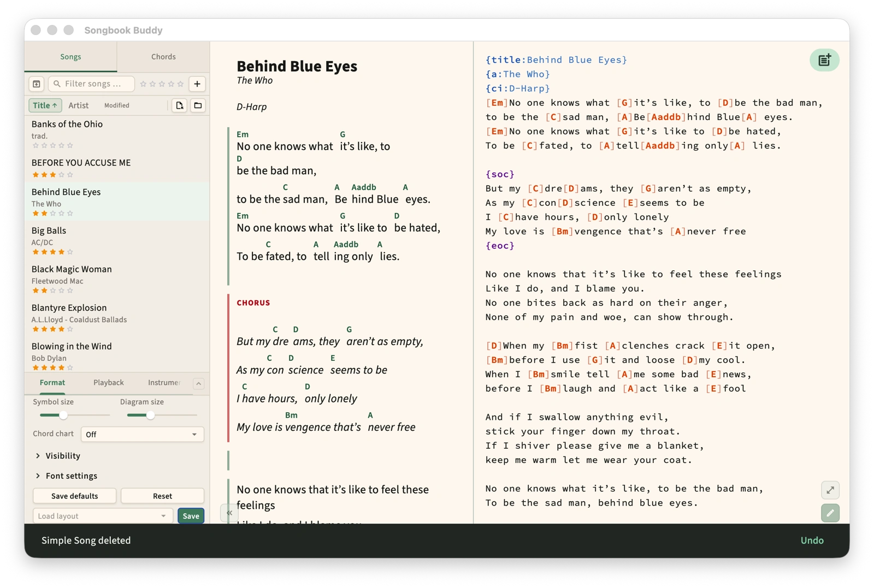Open the Load layout dropdown
Viewport: 874px width, 588px height.
pos(103,516)
